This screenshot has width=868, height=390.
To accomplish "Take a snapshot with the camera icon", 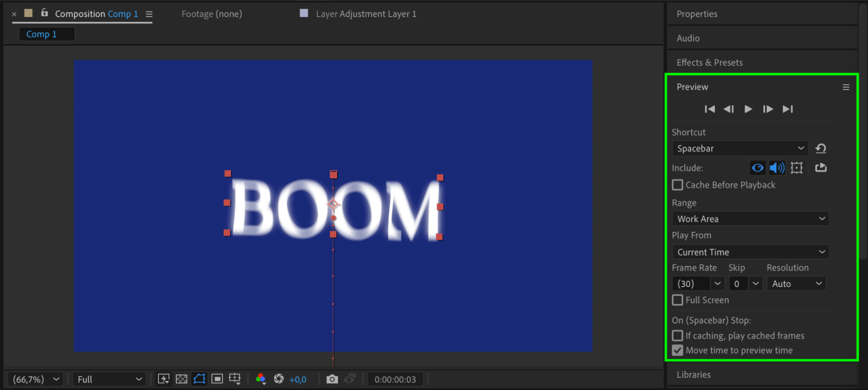I will click(332, 379).
